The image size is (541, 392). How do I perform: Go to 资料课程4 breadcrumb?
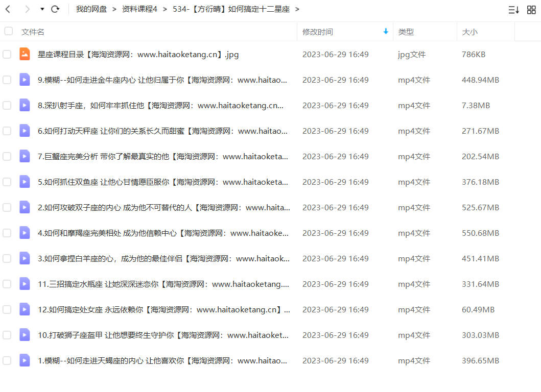[x=139, y=9]
